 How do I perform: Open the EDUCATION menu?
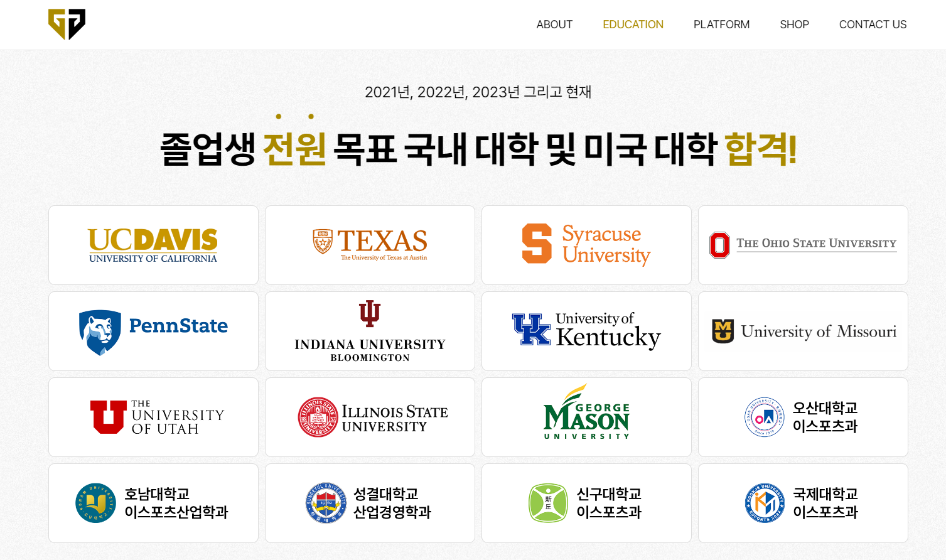point(633,24)
